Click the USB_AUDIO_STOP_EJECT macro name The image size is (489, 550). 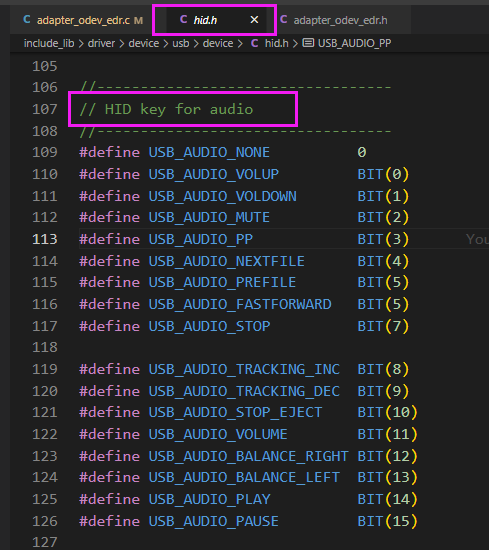(235, 412)
